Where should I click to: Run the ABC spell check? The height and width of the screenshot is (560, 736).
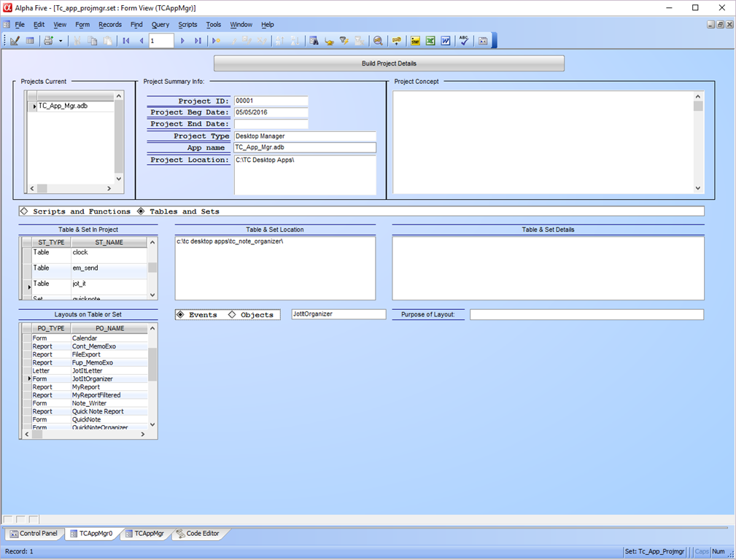pos(464,41)
